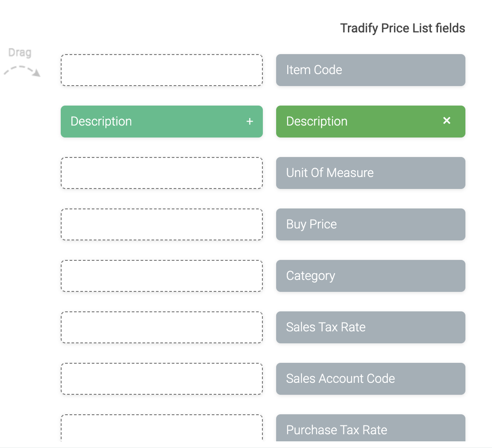The image size is (492, 448).
Task: Click empty drop slot beside Buy Price
Action: 161,224
